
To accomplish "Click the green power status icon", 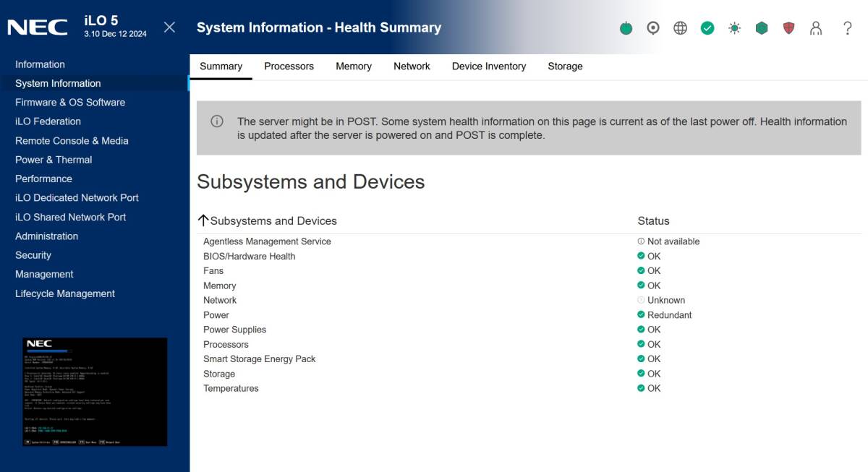I will pos(626,28).
